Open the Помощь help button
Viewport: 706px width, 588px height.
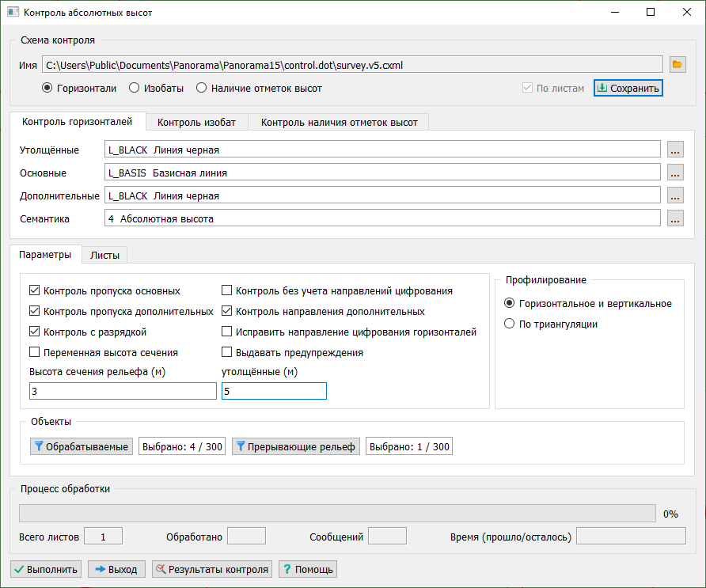pos(308,569)
